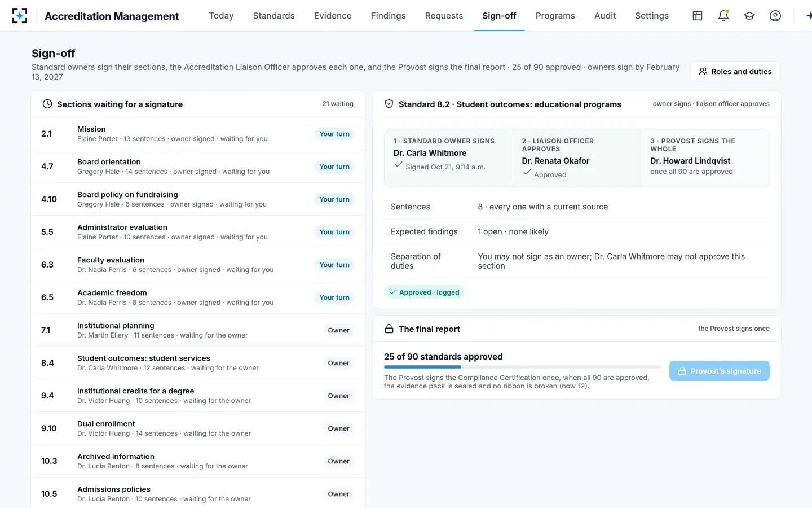The image size is (812, 508).
Task: Navigate to the Programs tab
Action: coord(555,16)
